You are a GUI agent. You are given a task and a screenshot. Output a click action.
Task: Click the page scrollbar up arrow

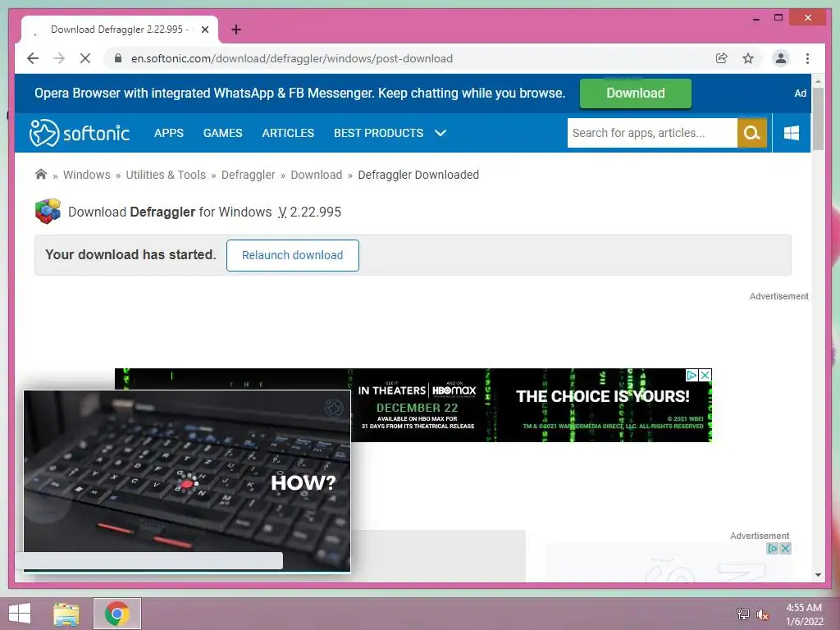click(818, 81)
